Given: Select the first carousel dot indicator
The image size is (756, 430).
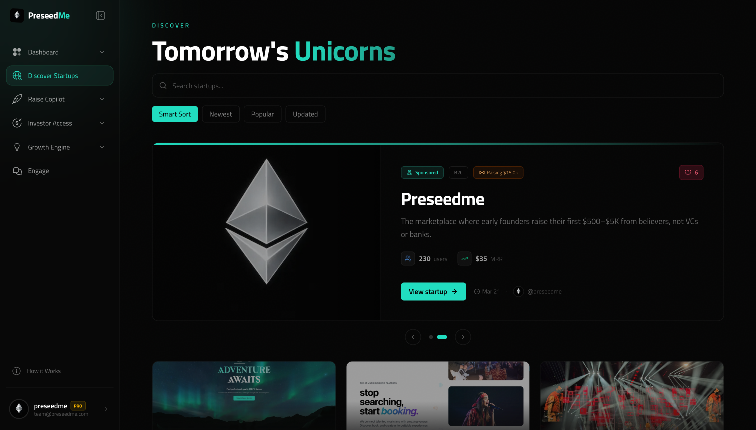Looking at the screenshot, I should pos(431,337).
